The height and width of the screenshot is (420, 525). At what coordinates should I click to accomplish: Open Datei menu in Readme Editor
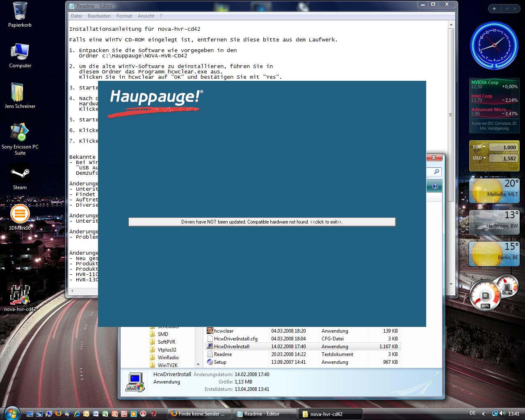point(76,16)
